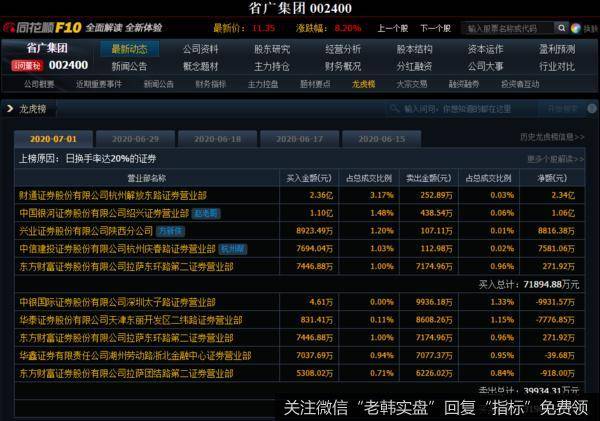Click the search magnifier icon

point(561,28)
